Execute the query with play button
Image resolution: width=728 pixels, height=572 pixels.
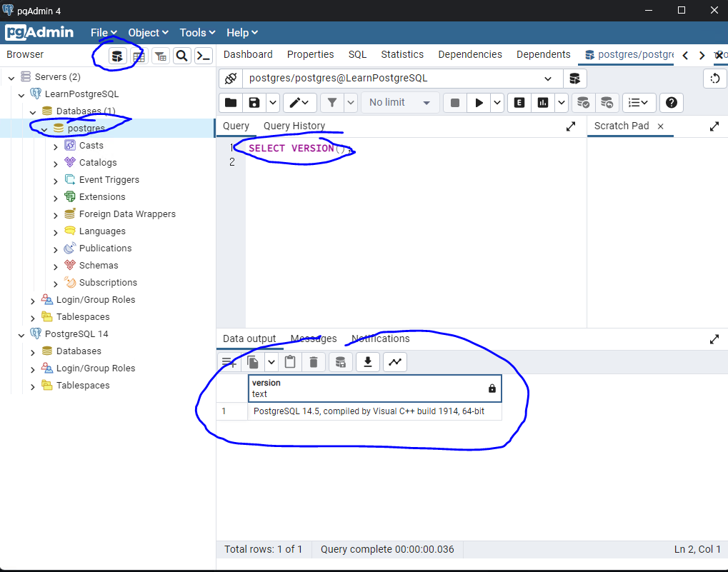coord(479,103)
